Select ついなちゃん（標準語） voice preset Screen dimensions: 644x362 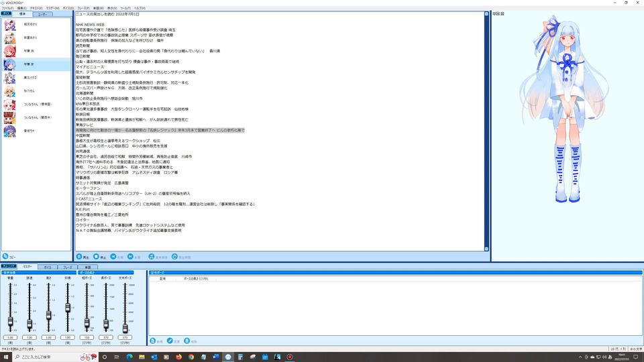tap(36, 105)
